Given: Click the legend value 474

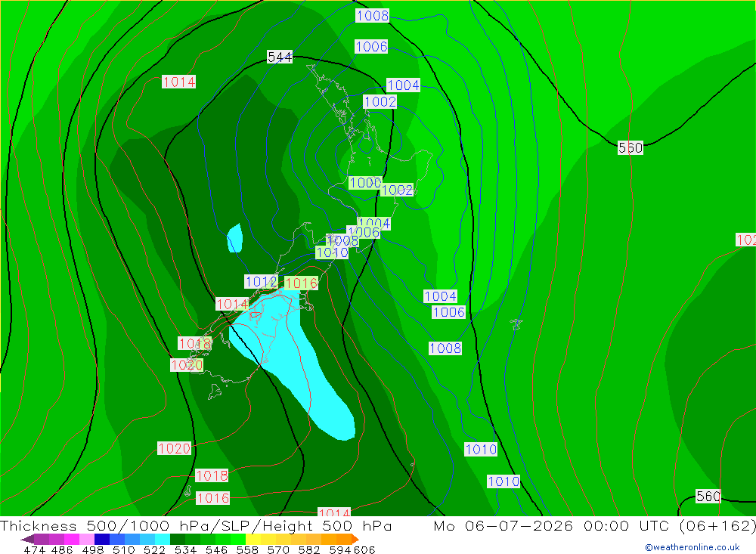Looking at the screenshot, I should [34, 549].
